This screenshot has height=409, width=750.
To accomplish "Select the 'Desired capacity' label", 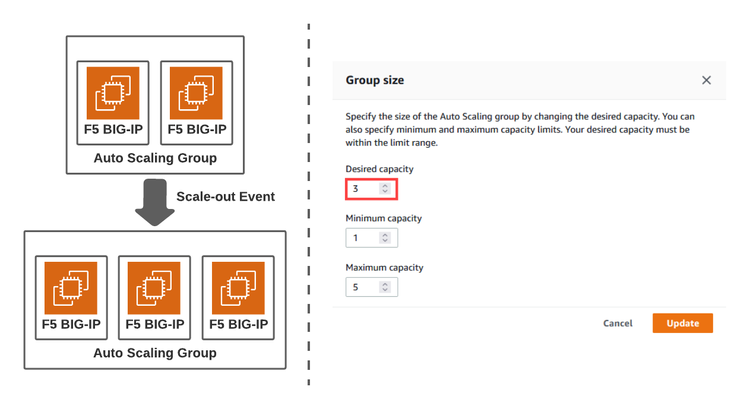I will pos(379,169).
